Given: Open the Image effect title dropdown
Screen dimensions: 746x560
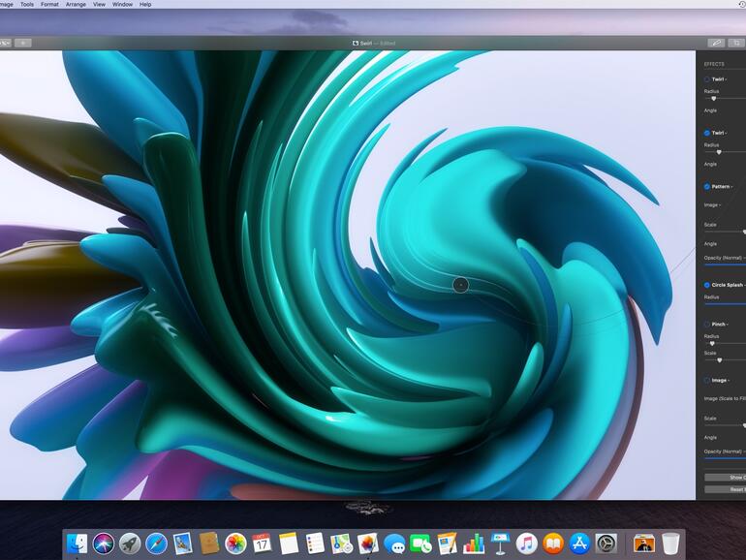Looking at the screenshot, I should point(721,381).
